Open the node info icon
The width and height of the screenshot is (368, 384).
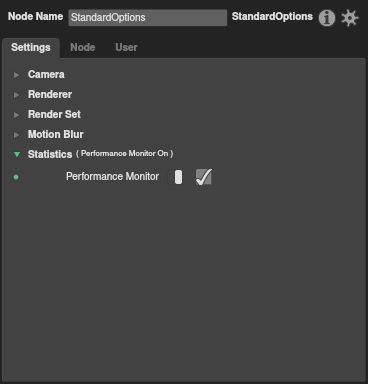pos(327,18)
